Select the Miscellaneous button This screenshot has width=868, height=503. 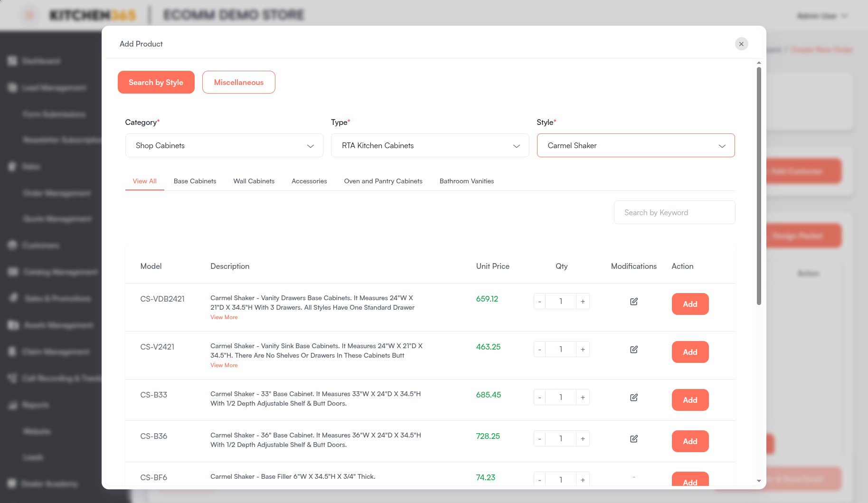click(239, 82)
